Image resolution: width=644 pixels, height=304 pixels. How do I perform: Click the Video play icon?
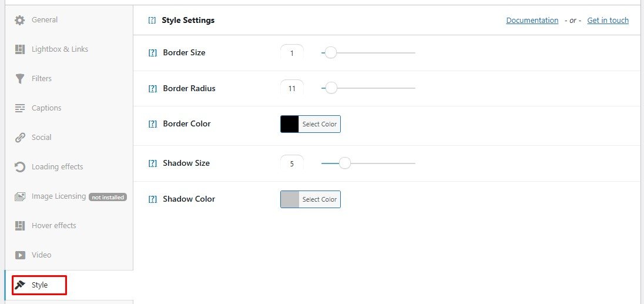(20, 255)
